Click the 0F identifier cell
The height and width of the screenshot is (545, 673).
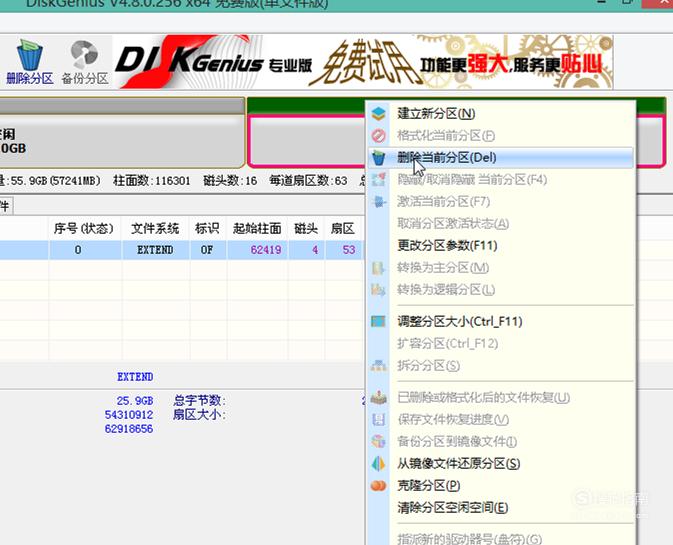[x=207, y=250]
